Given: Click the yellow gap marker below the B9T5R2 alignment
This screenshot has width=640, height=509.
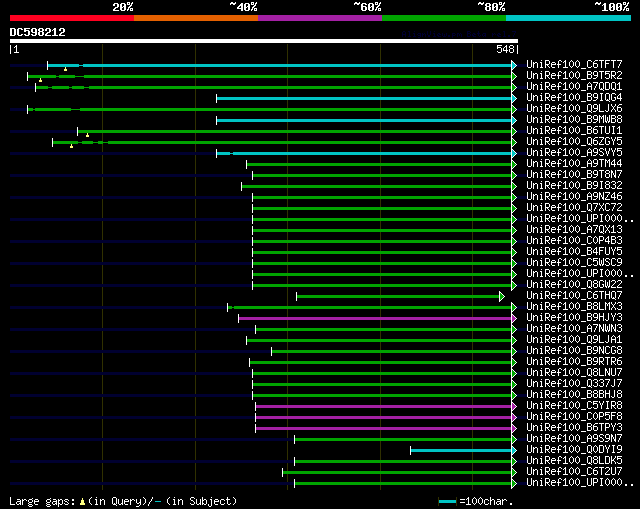Looking at the screenshot, I should tap(40, 80).
